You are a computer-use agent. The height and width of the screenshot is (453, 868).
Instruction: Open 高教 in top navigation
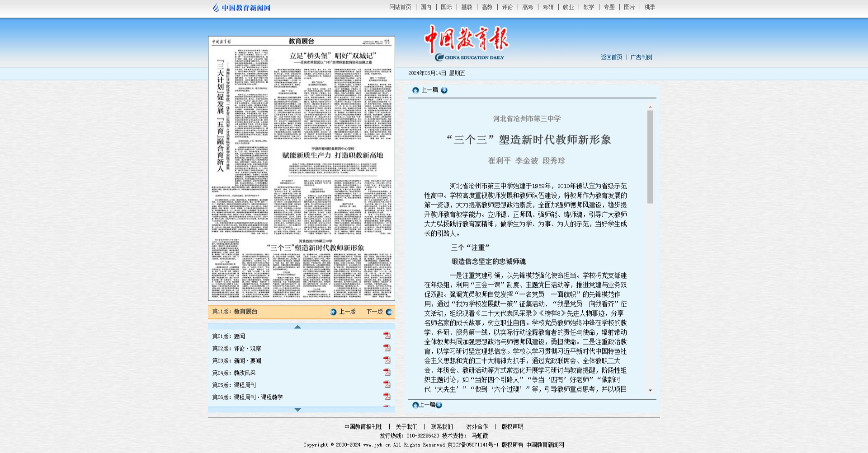(487, 7)
